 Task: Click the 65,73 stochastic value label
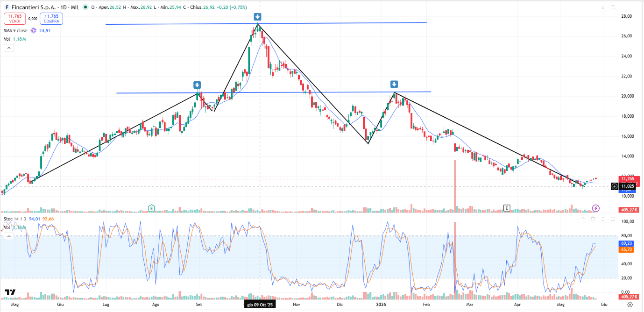click(626, 249)
